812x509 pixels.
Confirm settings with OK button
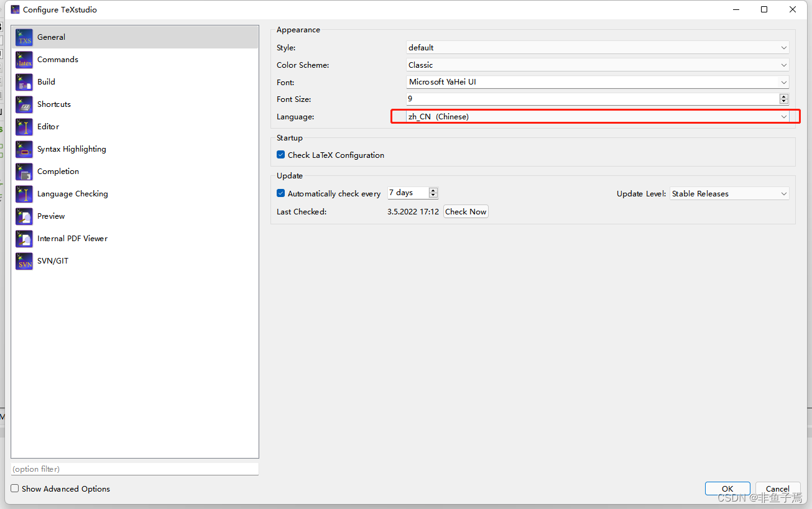pos(727,488)
